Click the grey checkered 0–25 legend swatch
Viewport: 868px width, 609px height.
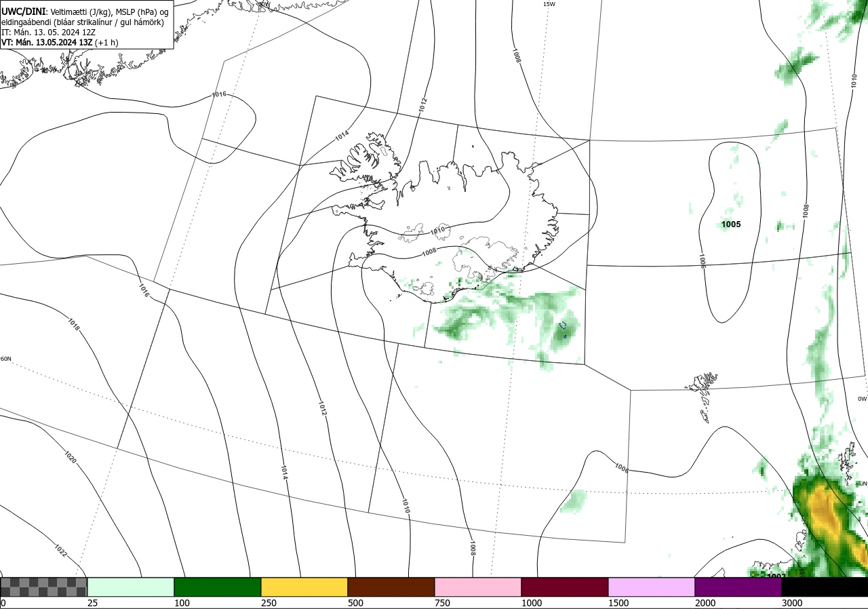[x=44, y=587]
